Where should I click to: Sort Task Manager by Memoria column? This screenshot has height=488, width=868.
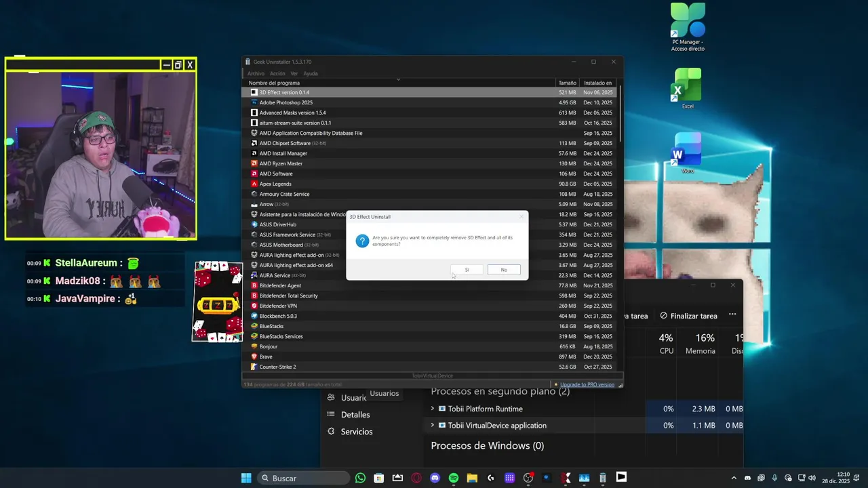pyautogui.click(x=701, y=344)
